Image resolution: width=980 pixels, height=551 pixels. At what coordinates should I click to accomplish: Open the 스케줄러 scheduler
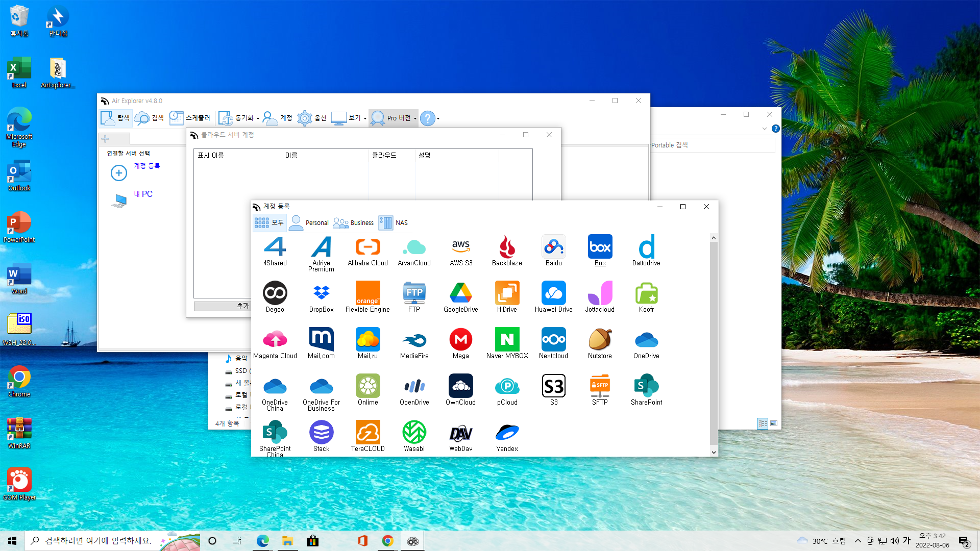click(x=189, y=118)
